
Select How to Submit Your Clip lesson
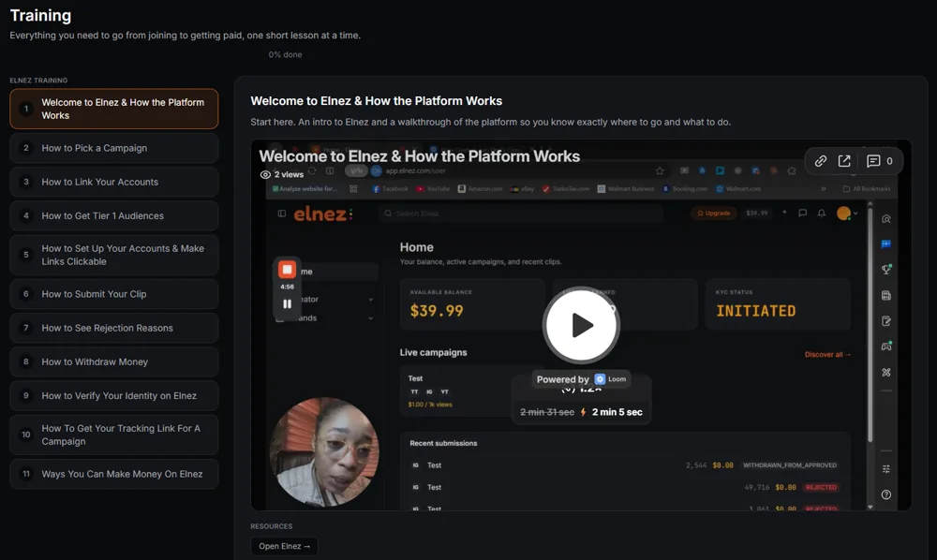click(114, 294)
